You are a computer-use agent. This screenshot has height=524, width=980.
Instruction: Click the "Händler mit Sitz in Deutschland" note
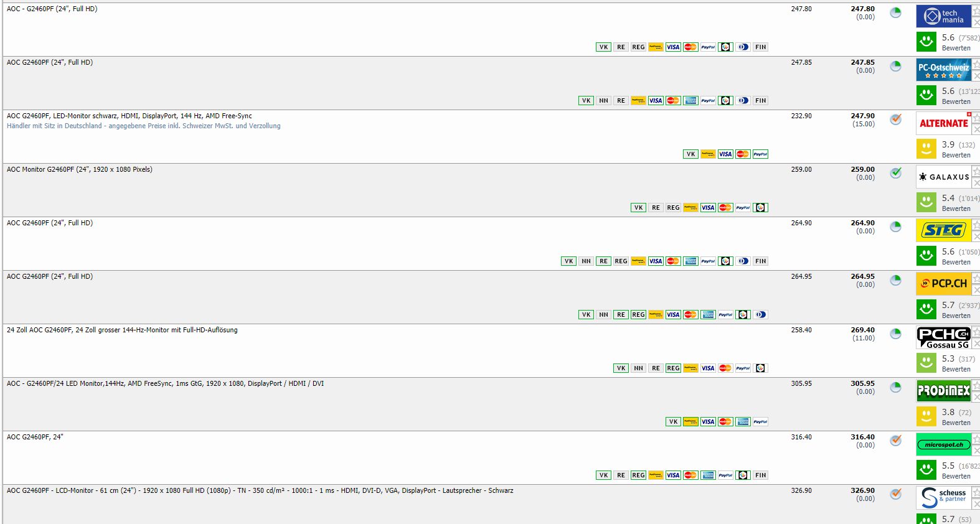click(144, 126)
